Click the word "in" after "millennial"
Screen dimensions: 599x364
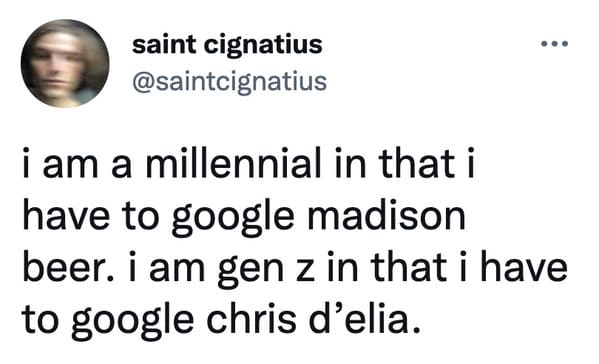350,165
